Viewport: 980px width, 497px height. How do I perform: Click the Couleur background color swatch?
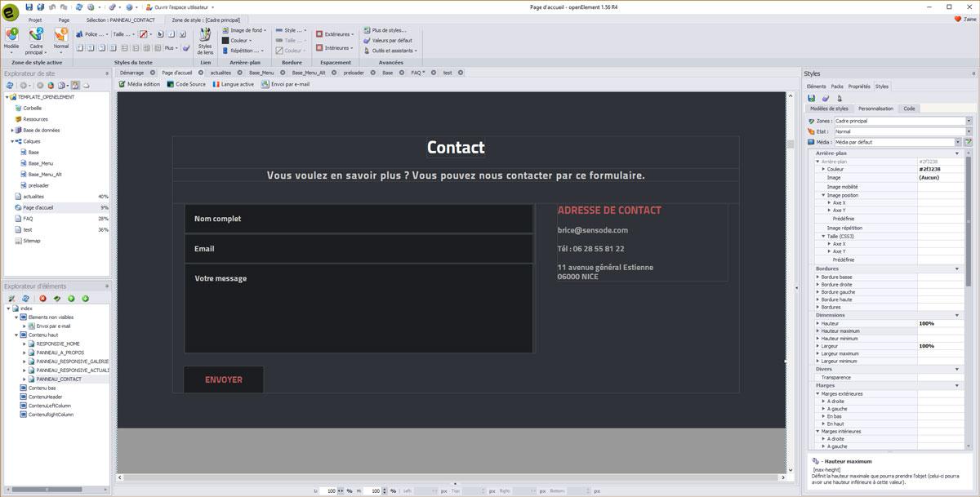pyautogui.click(x=226, y=40)
